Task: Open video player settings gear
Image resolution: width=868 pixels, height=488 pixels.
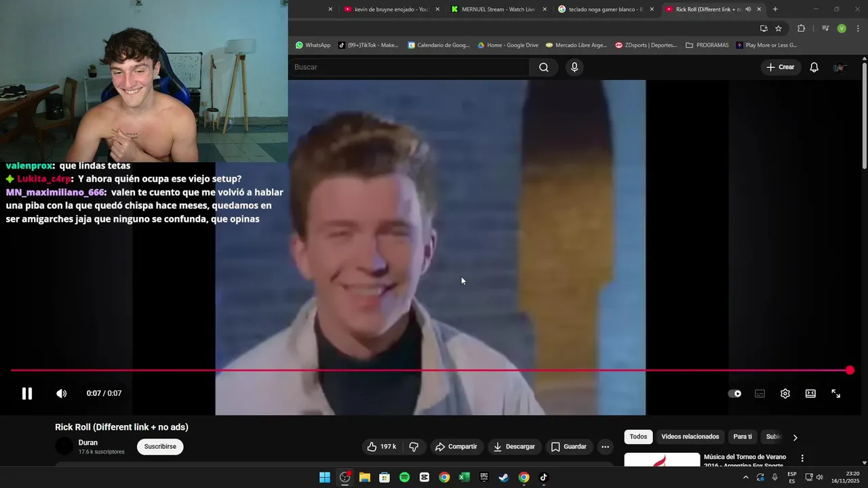Action: click(785, 393)
